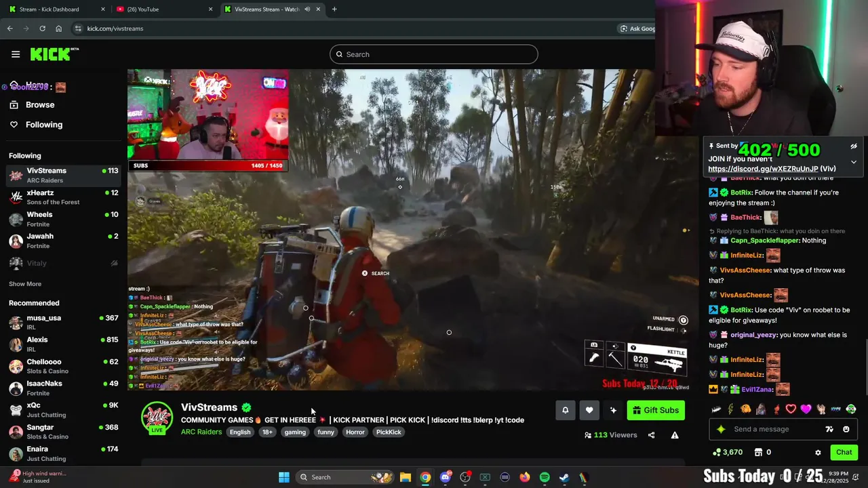Click the 3,670 channel points icon
868x488 pixels.
(717, 452)
